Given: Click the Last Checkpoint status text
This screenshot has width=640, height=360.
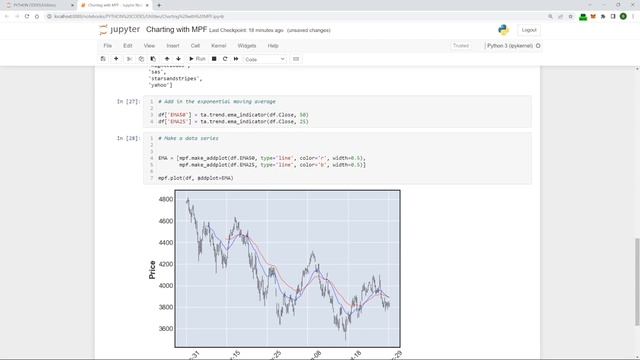Looking at the screenshot, I should click(246, 30).
